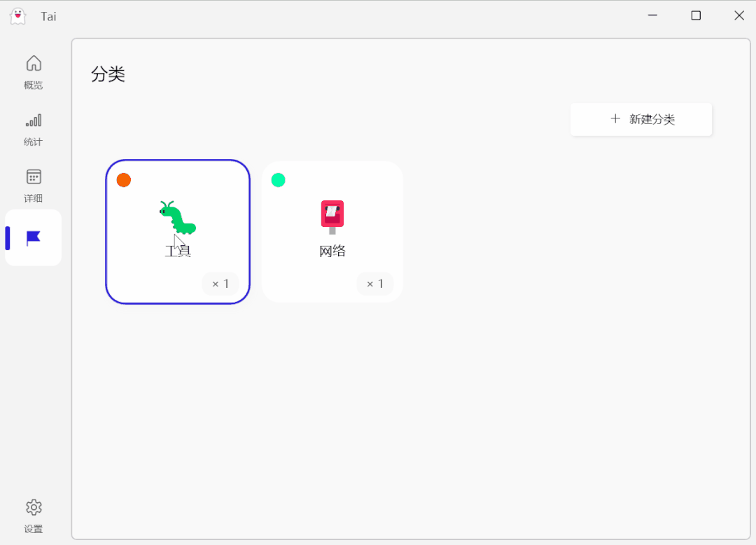
Task: Click the orange color dot on 工具
Action: coord(124,180)
